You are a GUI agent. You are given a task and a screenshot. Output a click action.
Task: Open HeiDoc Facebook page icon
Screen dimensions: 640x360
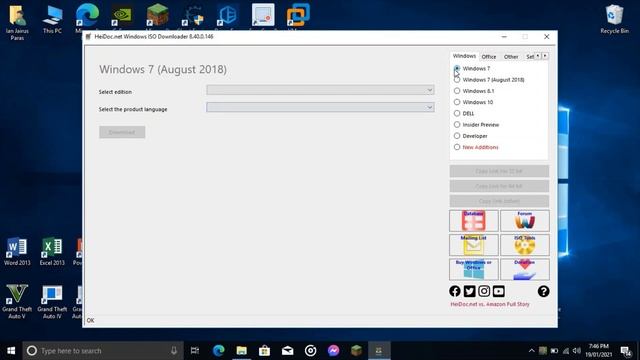455,291
